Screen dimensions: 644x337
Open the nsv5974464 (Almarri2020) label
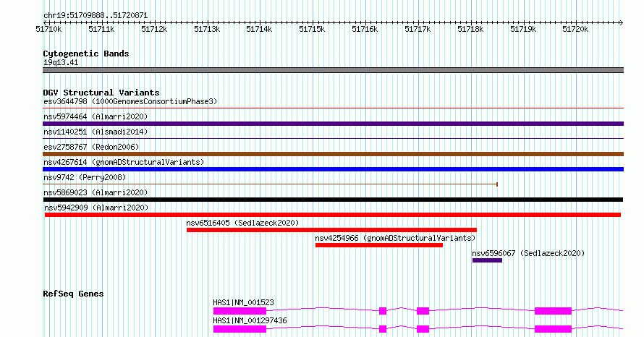click(96, 116)
